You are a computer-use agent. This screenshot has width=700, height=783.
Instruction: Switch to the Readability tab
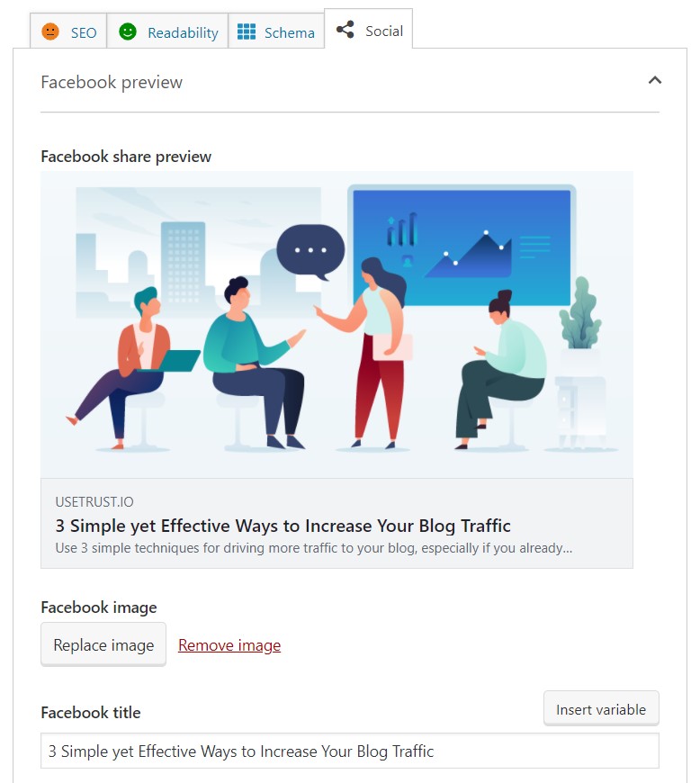(167, 31)
